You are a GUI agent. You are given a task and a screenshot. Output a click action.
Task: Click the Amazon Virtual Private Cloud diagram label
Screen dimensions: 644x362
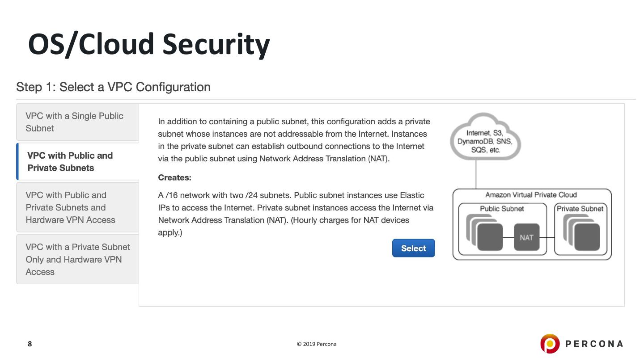click(x=531, y=195)
